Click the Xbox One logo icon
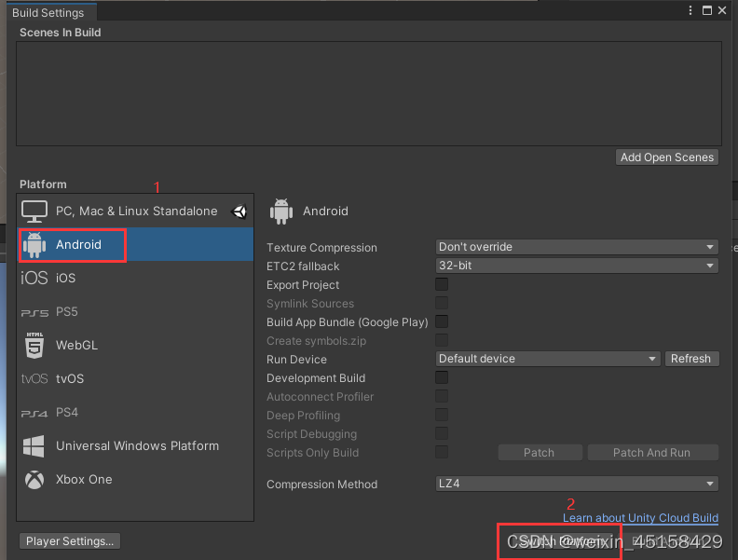This screenshot has height=560, width=738. point(34,480)
